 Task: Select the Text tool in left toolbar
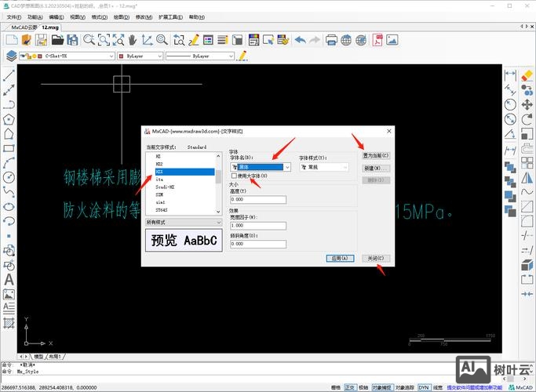9,279
